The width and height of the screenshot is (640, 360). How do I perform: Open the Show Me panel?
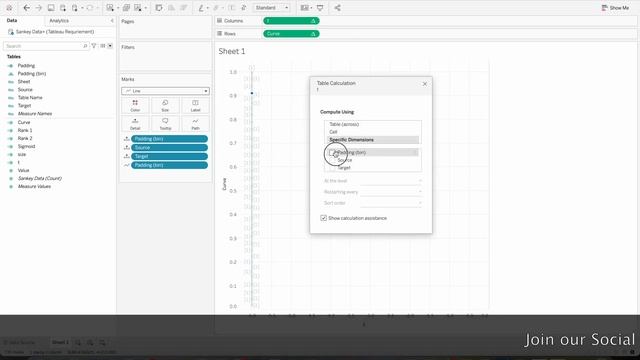[615, 8]
